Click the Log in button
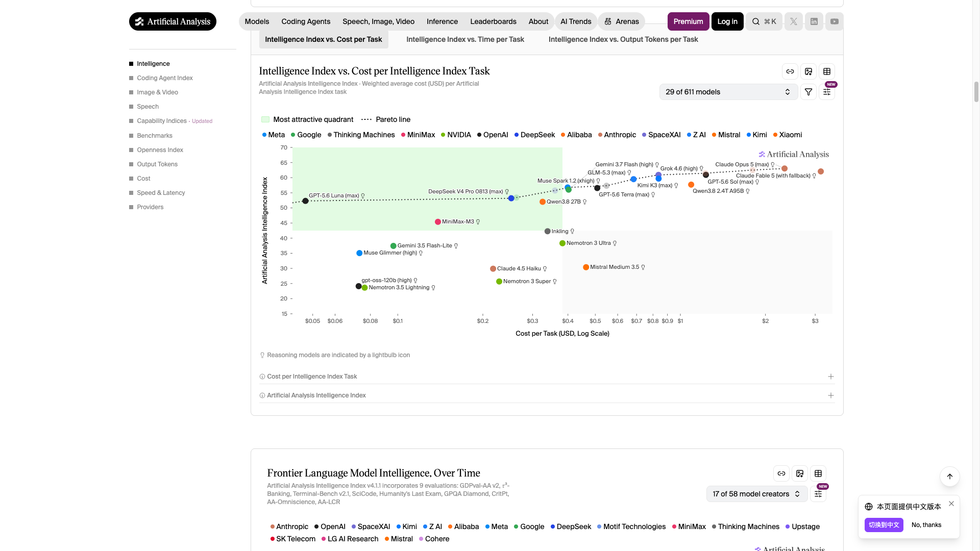 (x=727, y=21)
